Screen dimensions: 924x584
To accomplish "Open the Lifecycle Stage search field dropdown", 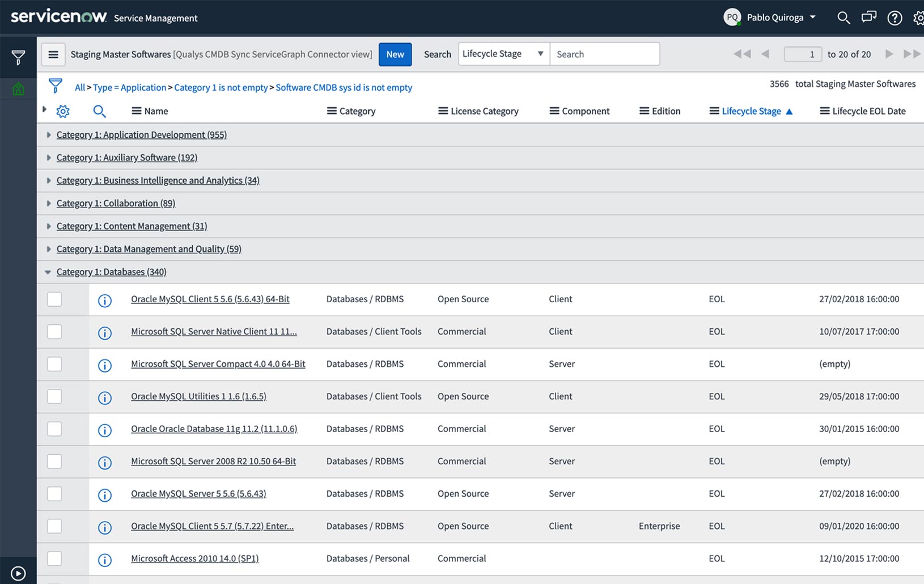I will [x=503, y=54].
